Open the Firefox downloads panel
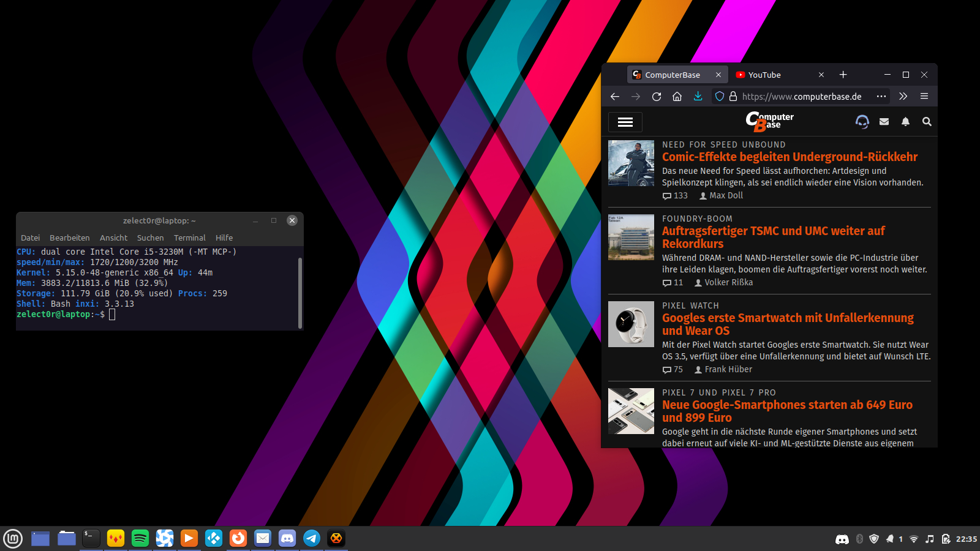 coord(698,96)
